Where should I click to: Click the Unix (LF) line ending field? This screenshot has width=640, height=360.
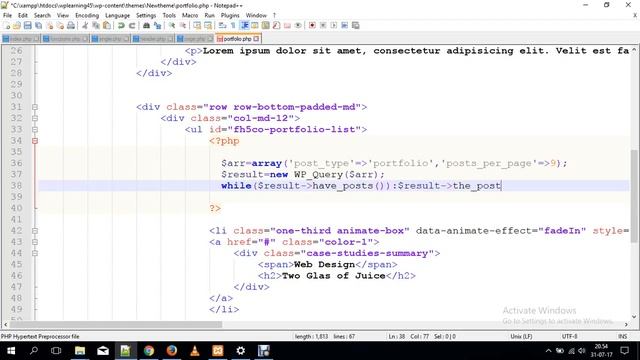521,336
